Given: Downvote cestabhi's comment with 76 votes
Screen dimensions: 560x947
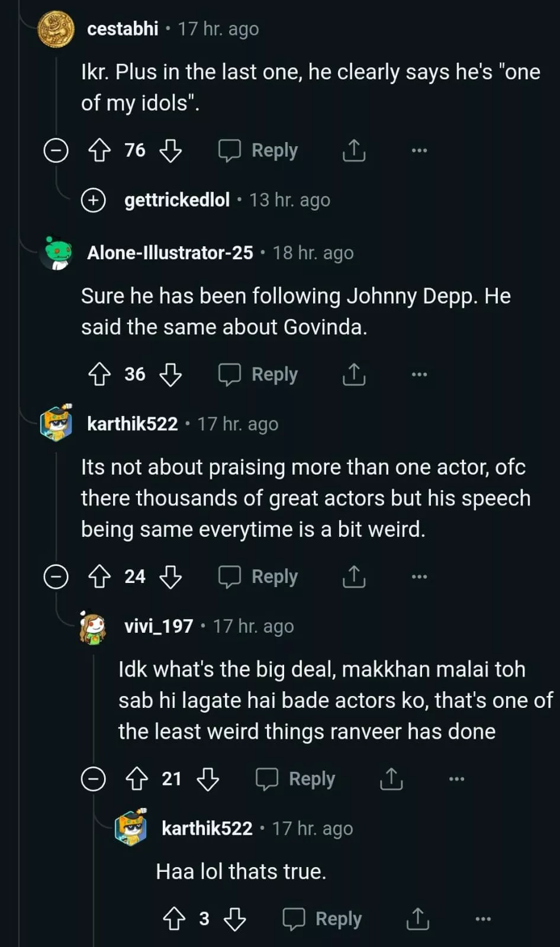Looking at the screenshot, I should [x=170, y=150].
